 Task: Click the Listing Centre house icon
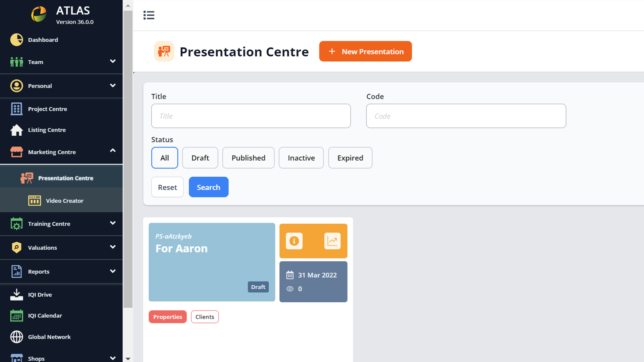click(x=16, y=130)
